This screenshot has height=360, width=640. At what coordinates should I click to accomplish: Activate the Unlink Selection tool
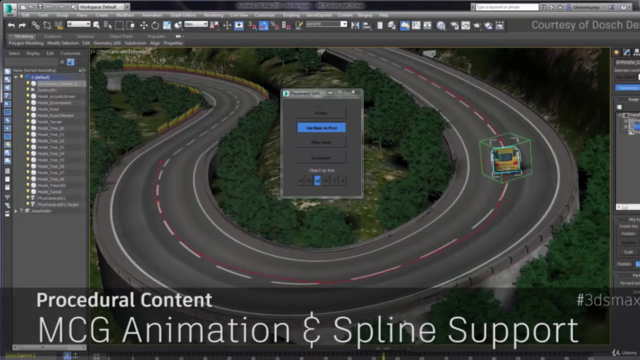[x=47, y=26]
